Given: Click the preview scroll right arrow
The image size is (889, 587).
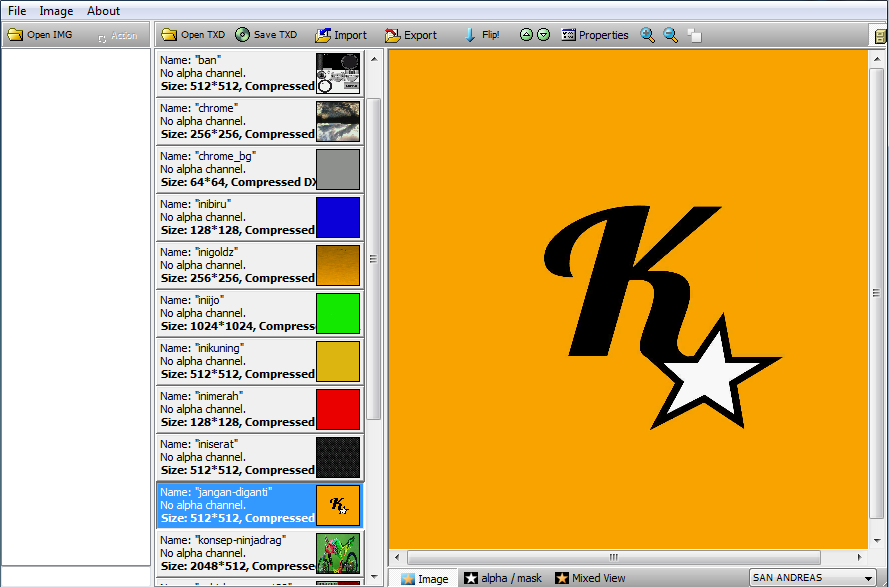Looking at the screenshot, I should click(860, 558).
